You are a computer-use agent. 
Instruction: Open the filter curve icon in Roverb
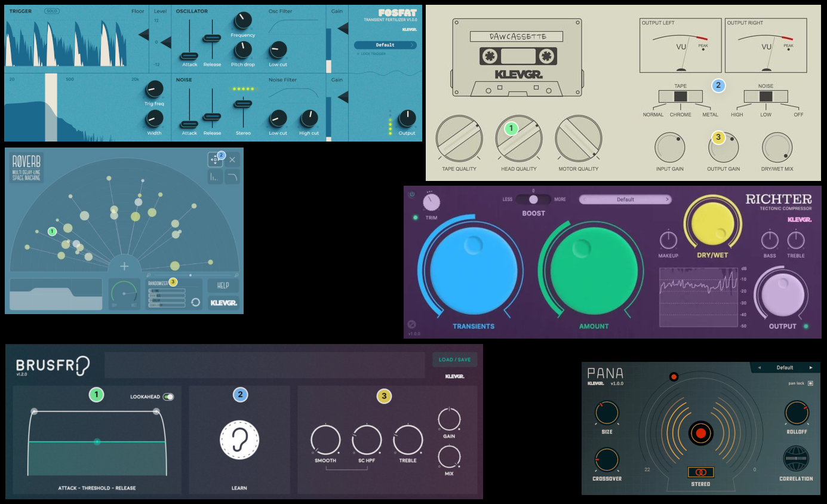pos(232,177)
